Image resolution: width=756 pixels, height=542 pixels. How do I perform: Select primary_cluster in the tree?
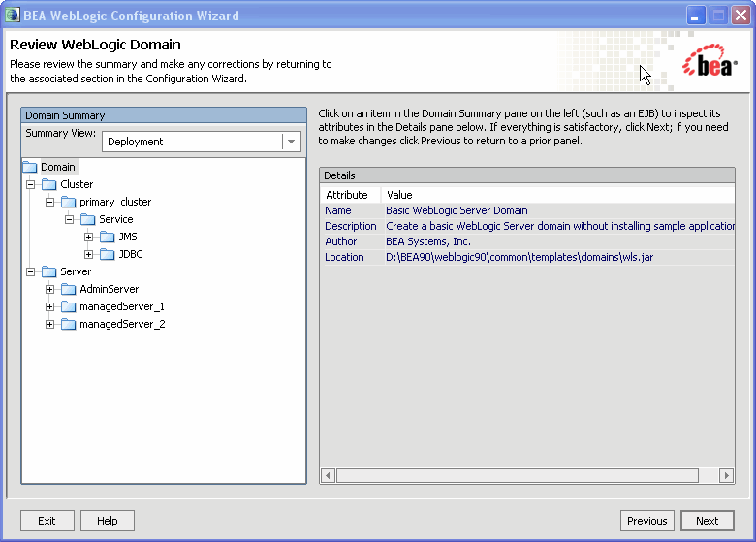pyautogui.click(x=115, y=202)
